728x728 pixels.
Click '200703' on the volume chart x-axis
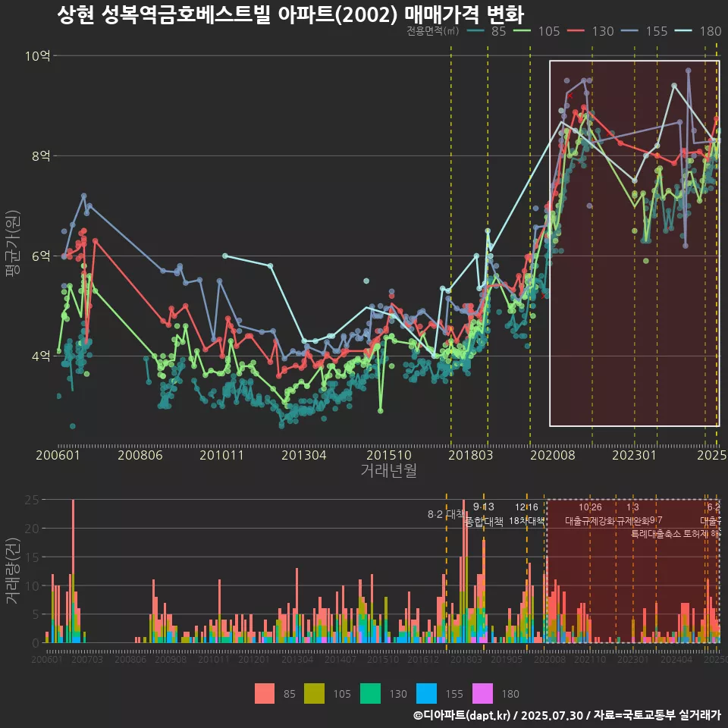pyautogui.click(x=86, y=659)
